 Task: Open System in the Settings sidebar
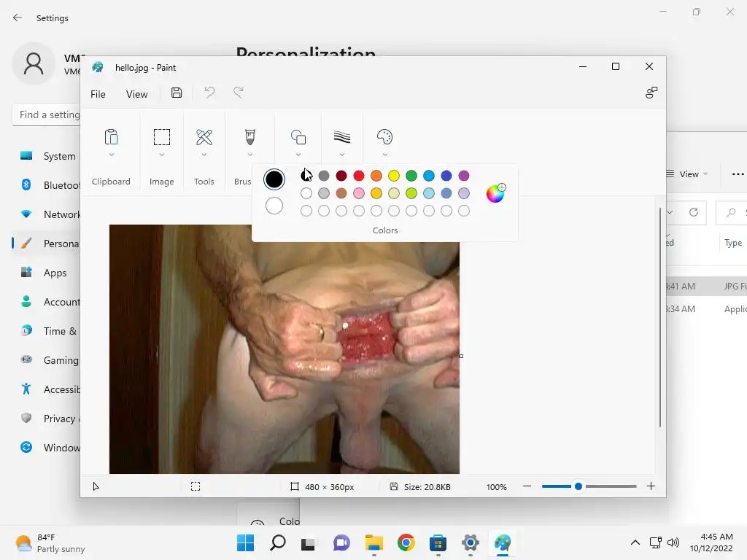(x=47, y=156)
